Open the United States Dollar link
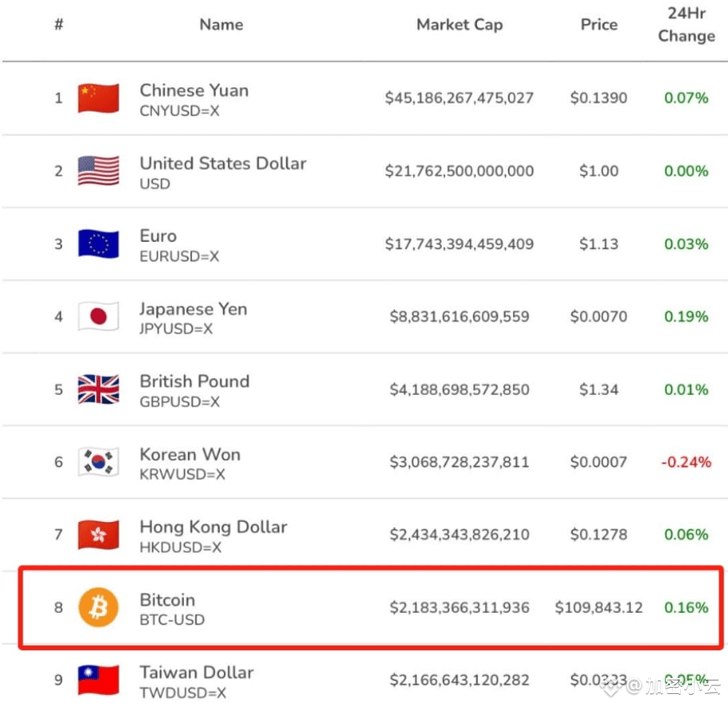This screenshot has width=728, height=706. 223,163
